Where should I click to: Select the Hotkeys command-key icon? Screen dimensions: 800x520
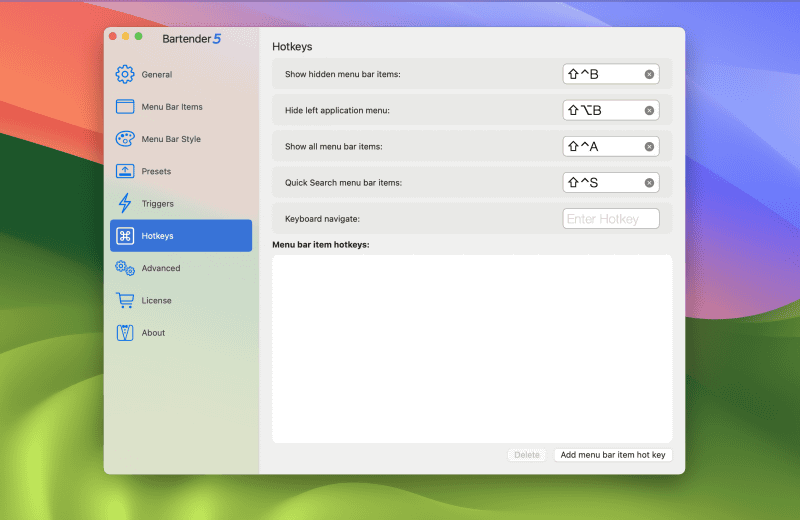(125, 236)
